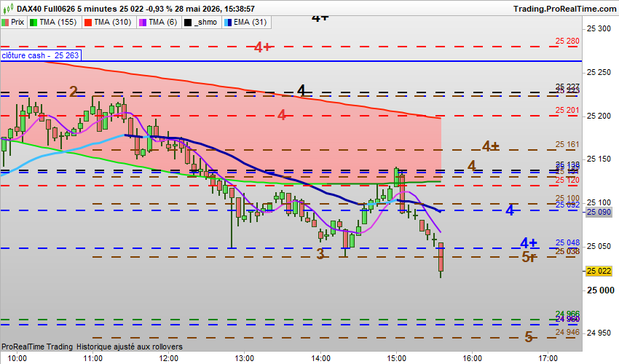Click the red 25 120 level label
Image resolution: width=619 pixels, height=364 pixels.
tap(567, 180)
